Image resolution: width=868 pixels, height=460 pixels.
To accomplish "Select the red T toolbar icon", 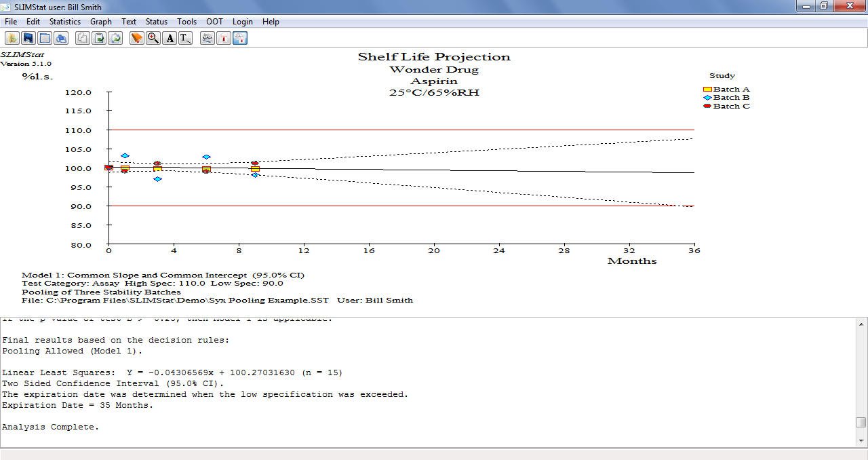I will 224,37.
